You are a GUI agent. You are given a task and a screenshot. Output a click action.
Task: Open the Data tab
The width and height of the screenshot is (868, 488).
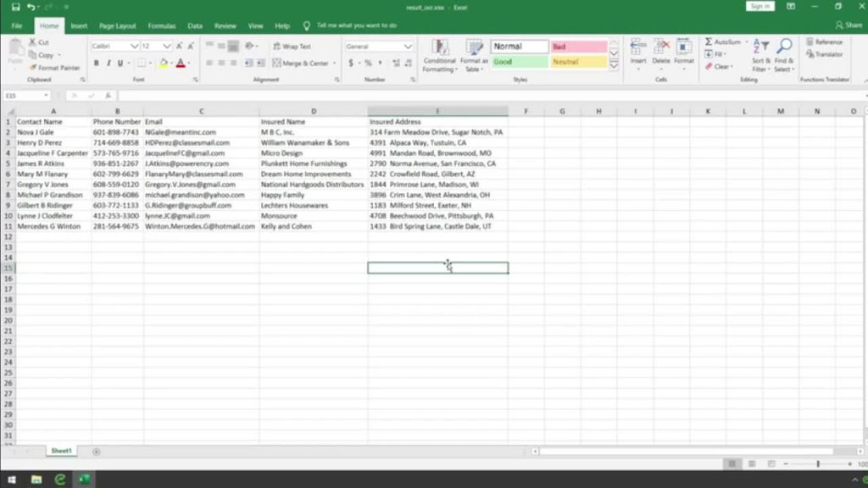[195, 26]
